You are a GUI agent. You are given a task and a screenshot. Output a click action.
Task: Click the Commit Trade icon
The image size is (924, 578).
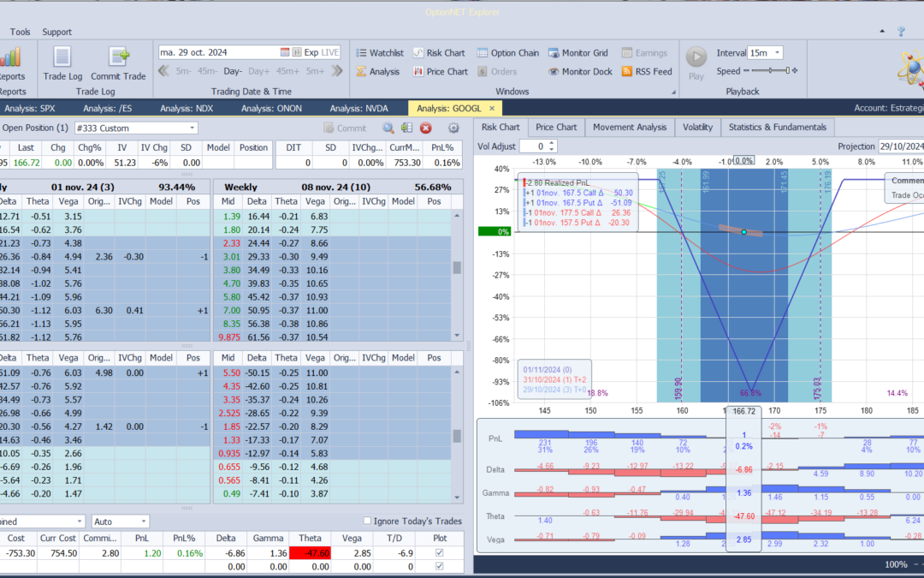click(120, 63)
